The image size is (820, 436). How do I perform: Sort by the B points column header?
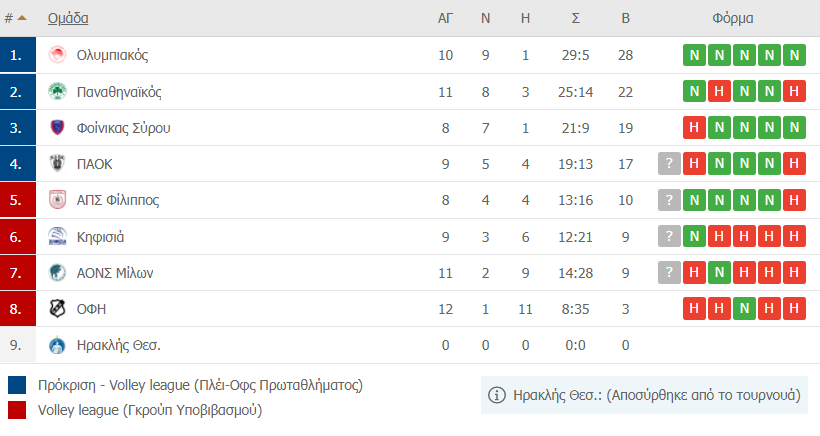click(626, 18)
